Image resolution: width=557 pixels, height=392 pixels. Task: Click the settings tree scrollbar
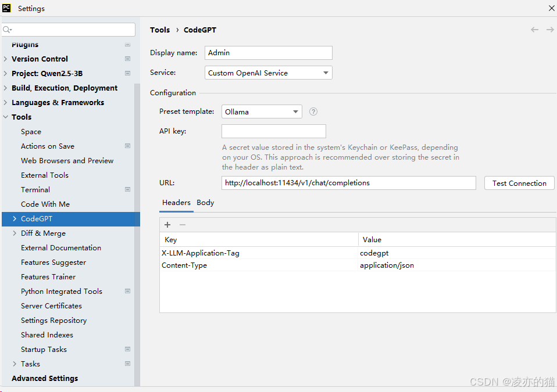pyautogui.click(x=137, y=234)
